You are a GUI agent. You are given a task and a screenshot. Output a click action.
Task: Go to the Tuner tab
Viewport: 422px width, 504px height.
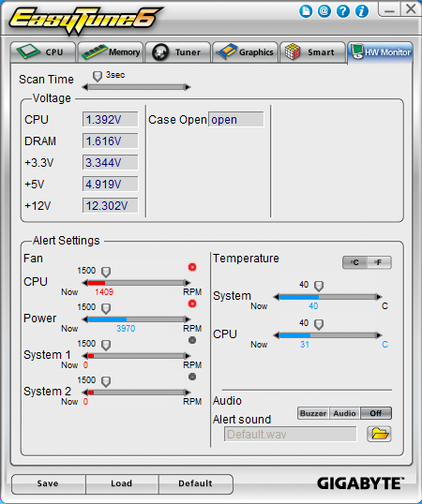(x=178, y=52)
